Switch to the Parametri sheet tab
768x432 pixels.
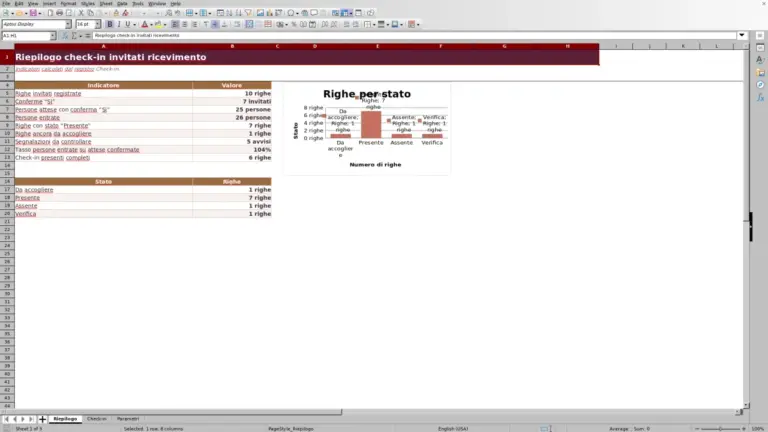point(128,419)
